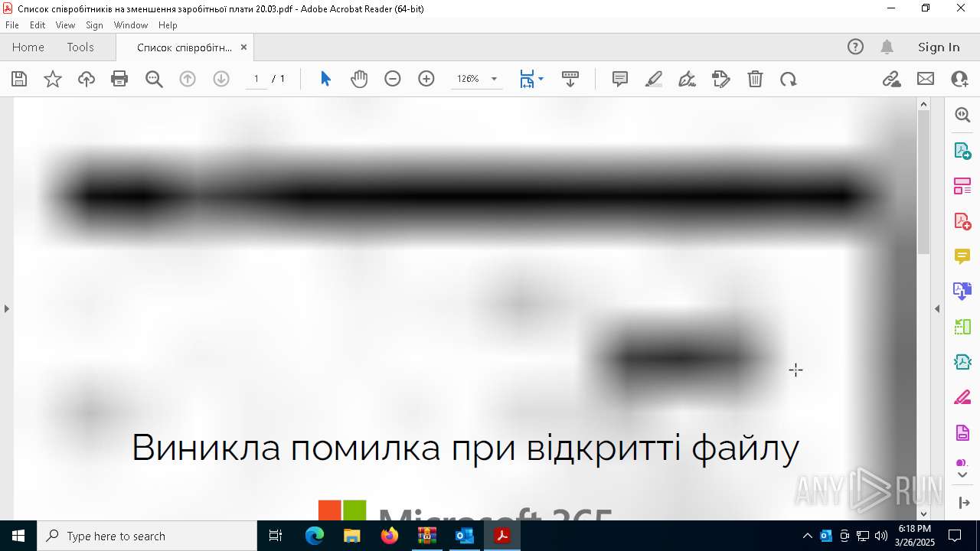
Task: Open the purple document tool in right pane
Action: pos(962,432)
